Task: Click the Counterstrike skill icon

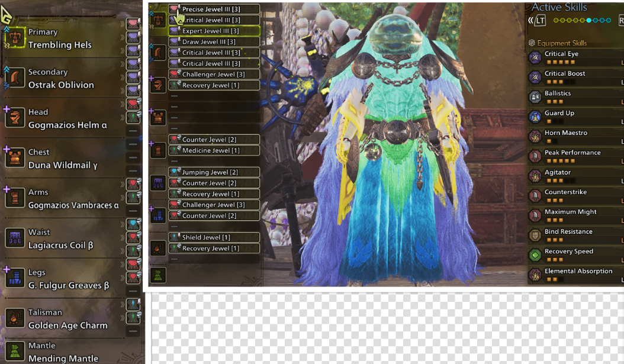Action: (x=535, y=196)
